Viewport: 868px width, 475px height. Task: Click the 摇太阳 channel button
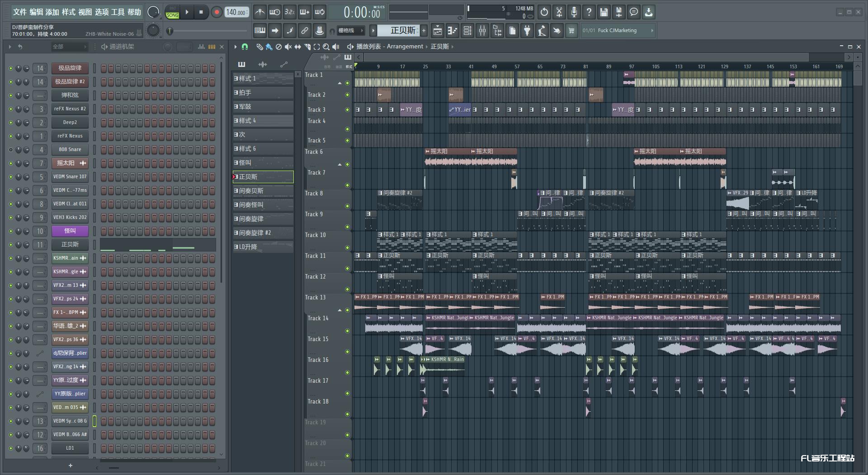click(70, 163)
